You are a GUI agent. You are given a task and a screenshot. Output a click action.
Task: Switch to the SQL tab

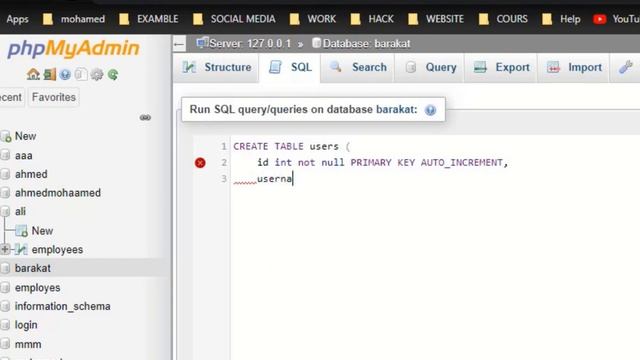(290, 67)
